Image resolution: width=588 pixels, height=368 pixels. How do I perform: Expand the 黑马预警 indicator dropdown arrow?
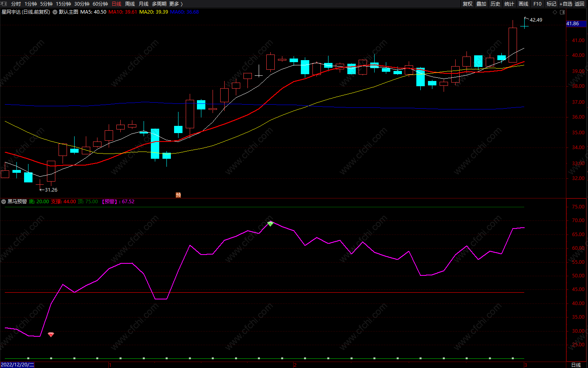[x=4, y=202]
